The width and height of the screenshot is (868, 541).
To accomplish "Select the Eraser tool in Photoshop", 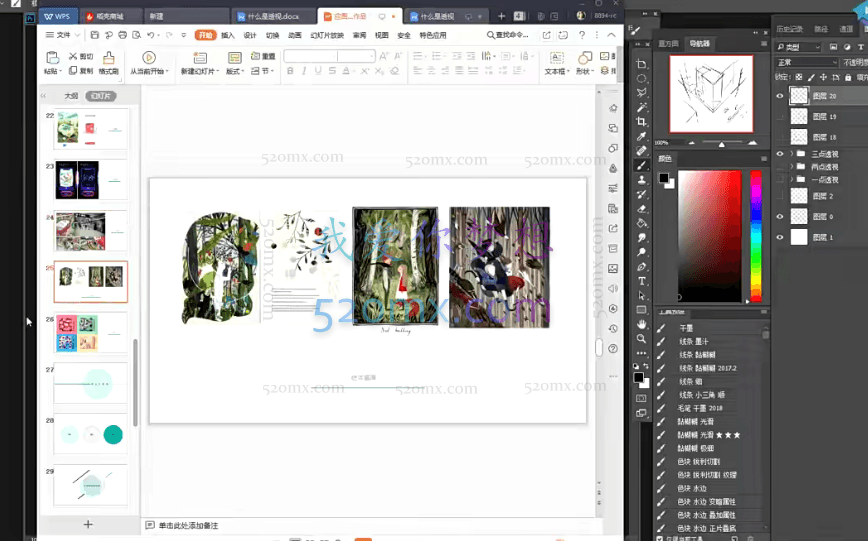I will coord(642,209).
